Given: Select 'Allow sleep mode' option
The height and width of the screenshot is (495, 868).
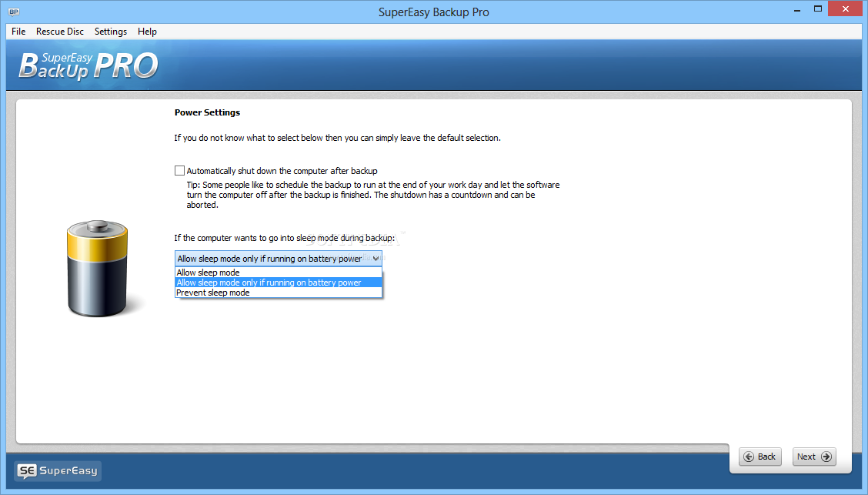Looking at the screenshot, I should point(279,273).
